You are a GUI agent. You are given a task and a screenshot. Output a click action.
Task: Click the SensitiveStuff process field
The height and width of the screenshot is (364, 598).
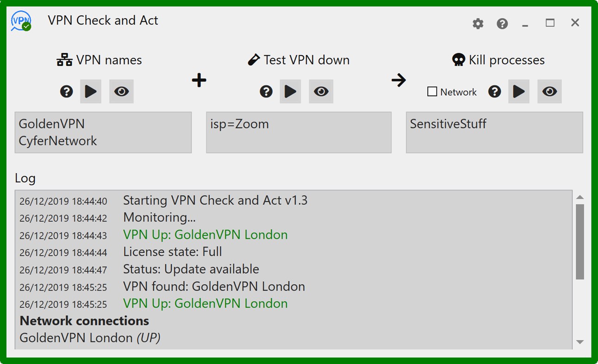(x=494, y=132)
